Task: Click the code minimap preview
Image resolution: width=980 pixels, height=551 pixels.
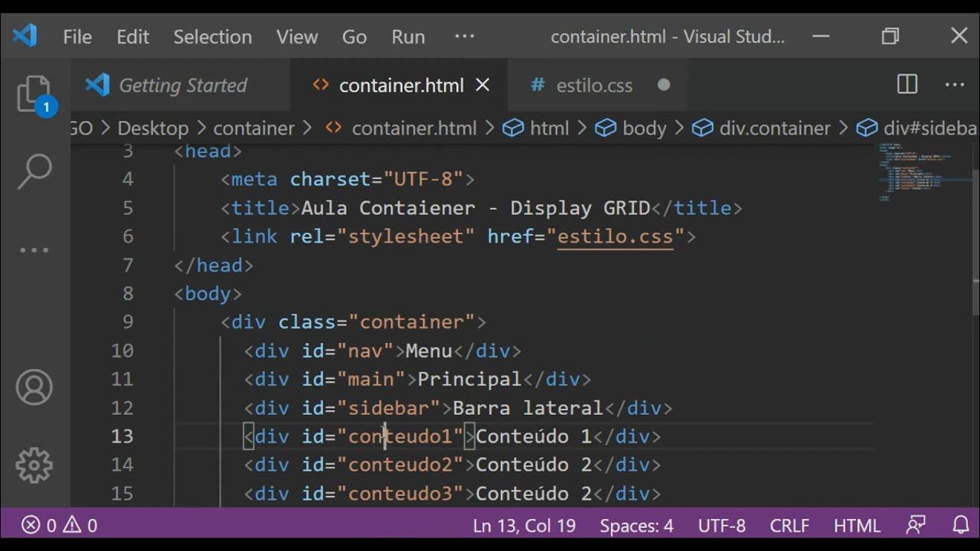Action: pyautogui.click(x=912, y=172)
